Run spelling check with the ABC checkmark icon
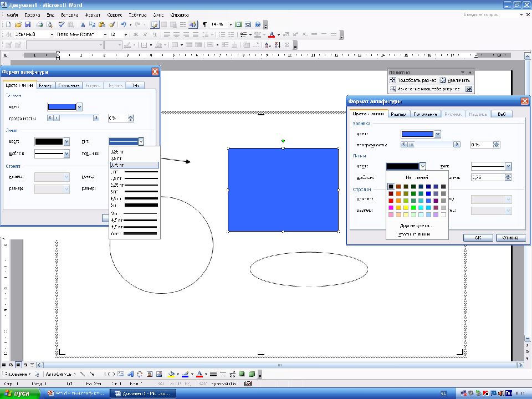The image size is (532, 399). [61, 24]
